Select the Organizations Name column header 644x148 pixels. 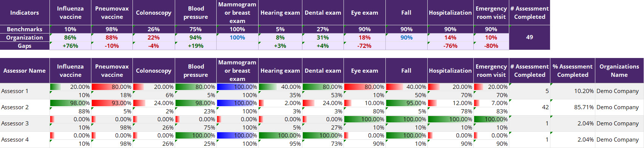(x=619, y=70)
